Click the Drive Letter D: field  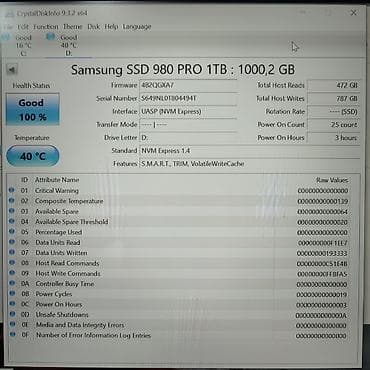(x=188, y=137)
